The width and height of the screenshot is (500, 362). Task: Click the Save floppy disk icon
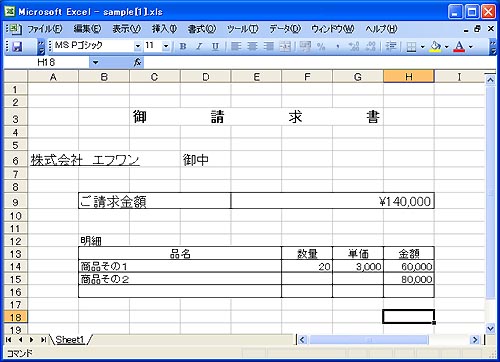pyautogui.click(x=17, y=46)
